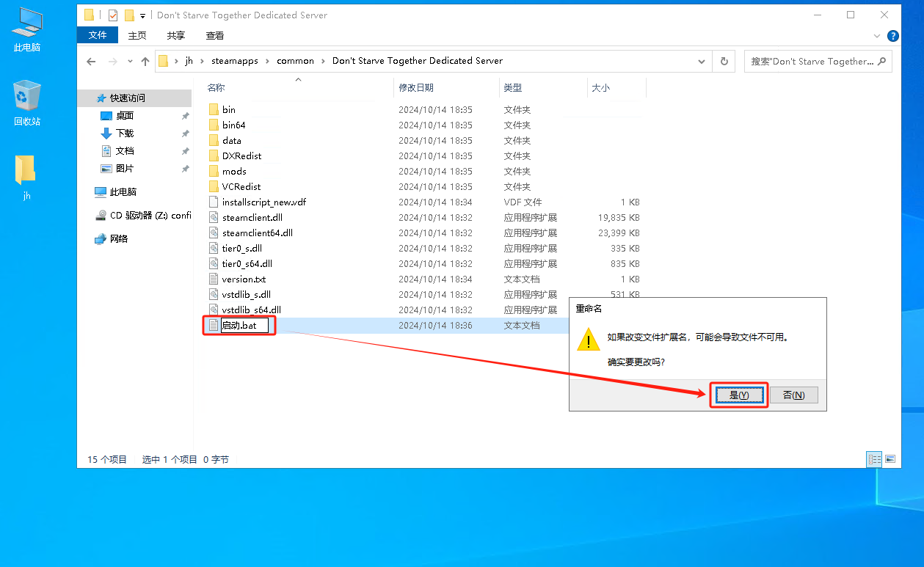The height and width of the screenshot is (567, 924).
Task: Select steamclient64.dll file
Action: pyautogui.click(x=250, y=233)
